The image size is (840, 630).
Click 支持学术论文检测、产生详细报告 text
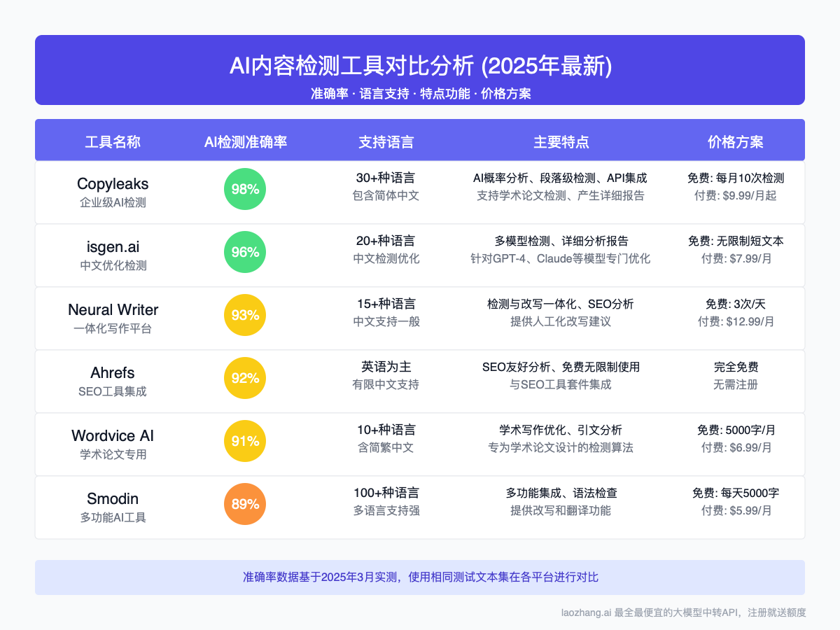(561, 195)
